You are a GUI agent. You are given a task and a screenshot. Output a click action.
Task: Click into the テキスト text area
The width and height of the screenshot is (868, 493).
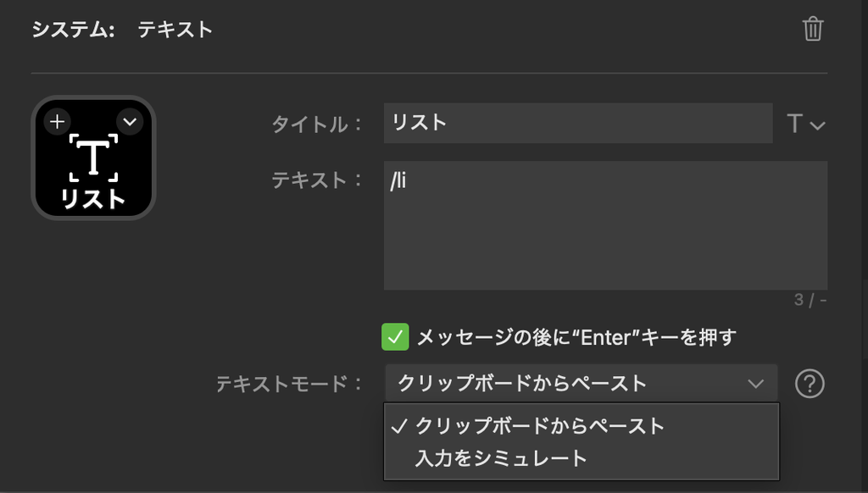click(x=605, y=225)
